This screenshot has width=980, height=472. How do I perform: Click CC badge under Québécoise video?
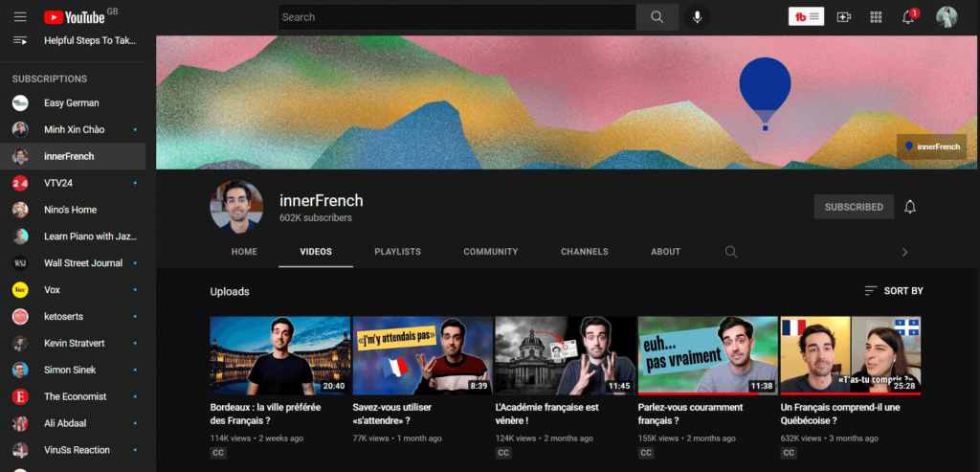click(x=789, y=453)
